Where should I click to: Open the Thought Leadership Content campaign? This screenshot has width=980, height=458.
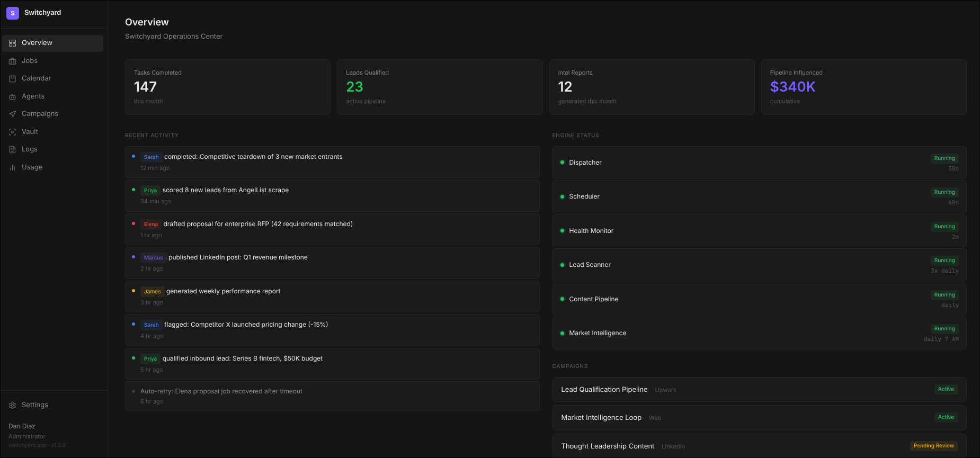point(760,446)
